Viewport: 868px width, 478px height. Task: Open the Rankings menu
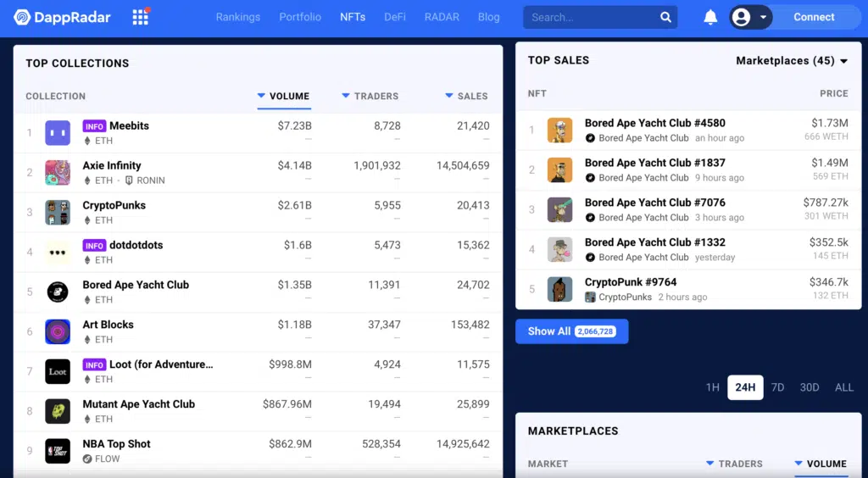pyautogui.click(x=238, y=17)
